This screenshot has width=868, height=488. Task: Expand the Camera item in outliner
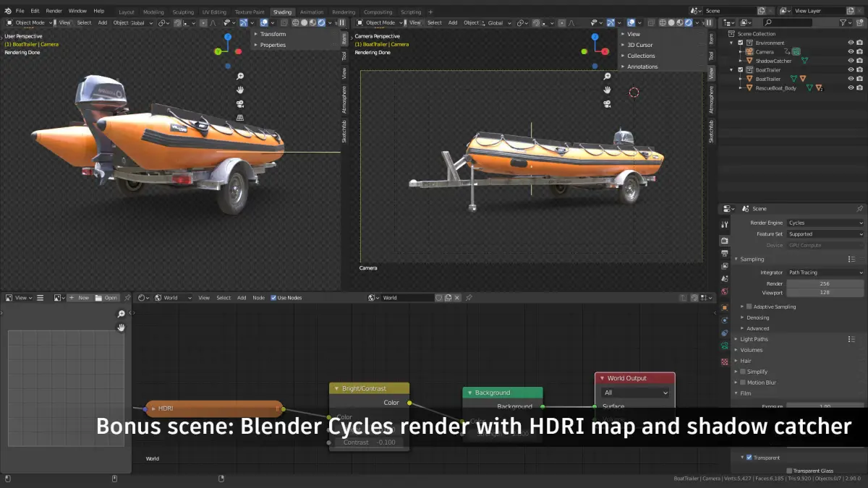(741, 52)
